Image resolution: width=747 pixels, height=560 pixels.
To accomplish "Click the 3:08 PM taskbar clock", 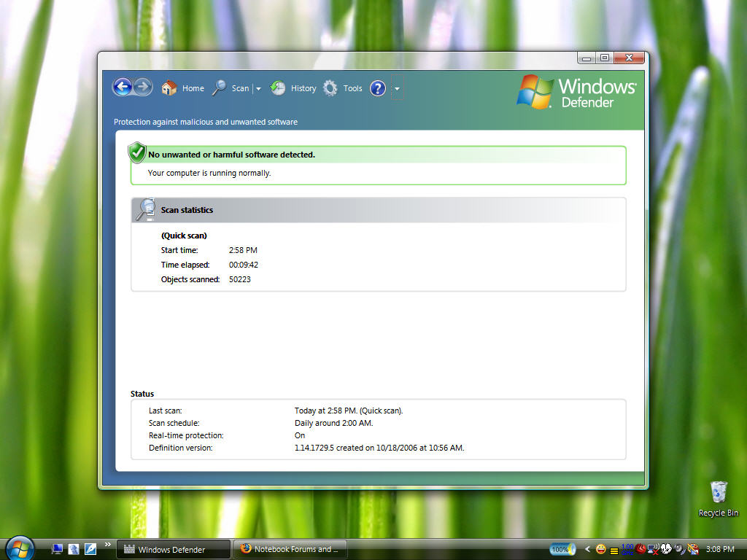I will (720, 549).
